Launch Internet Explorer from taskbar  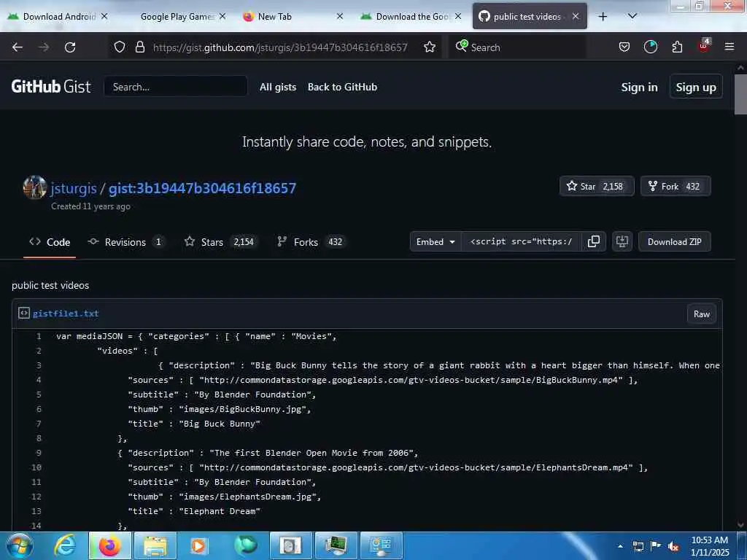(x=65, y=546)
